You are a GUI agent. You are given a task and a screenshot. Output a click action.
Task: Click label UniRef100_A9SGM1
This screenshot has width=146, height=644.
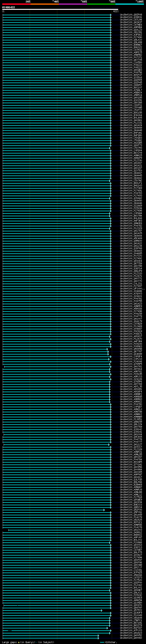131,389
